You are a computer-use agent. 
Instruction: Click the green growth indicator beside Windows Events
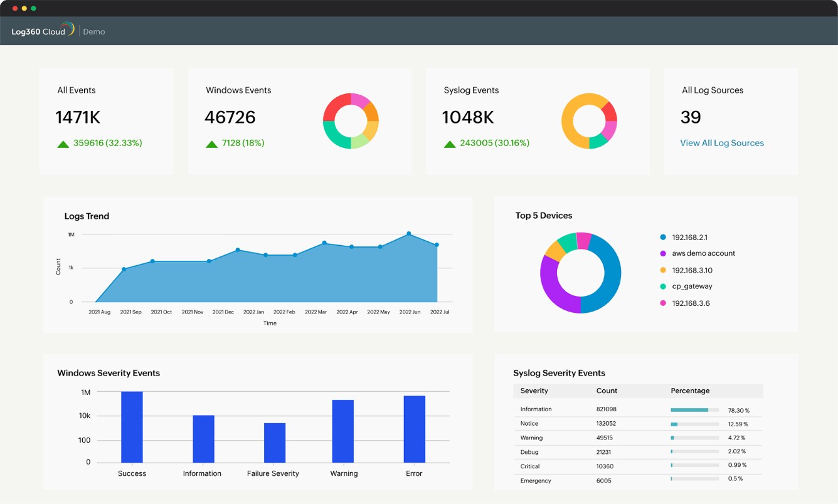pos(211,144)
